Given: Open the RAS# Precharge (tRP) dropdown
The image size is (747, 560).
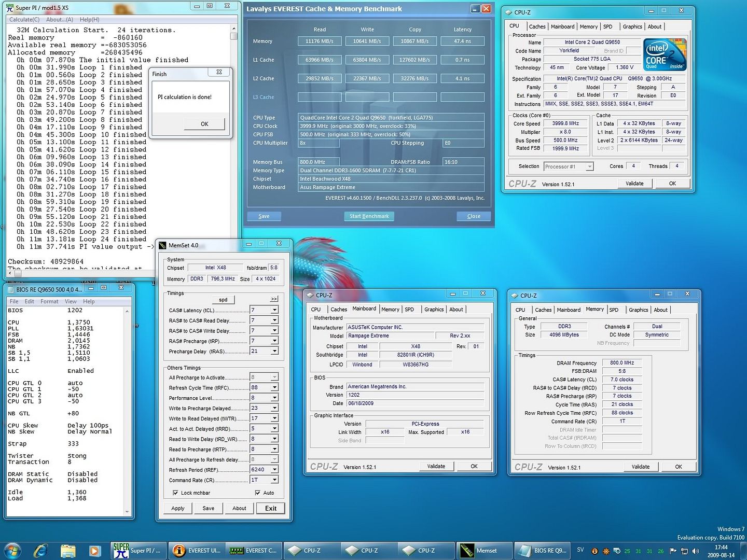Looking at the screenshot, I should pyautogui.click(x=274, y=341).
